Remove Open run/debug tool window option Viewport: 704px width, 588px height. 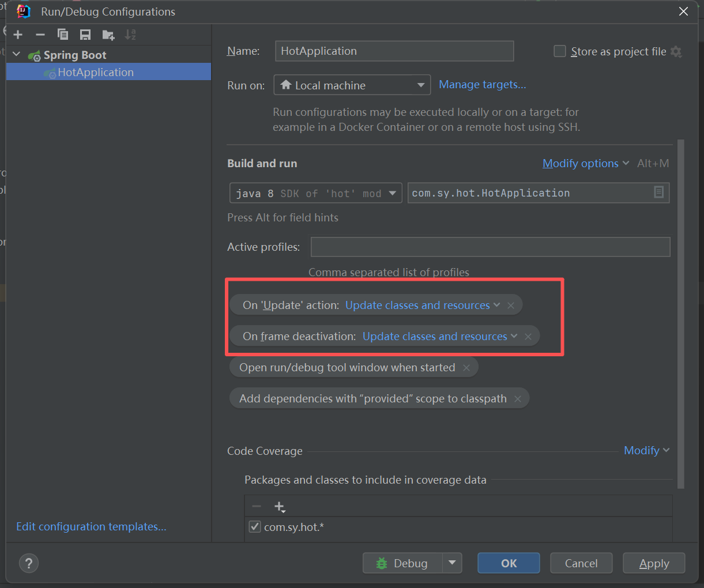pos(466,368)
